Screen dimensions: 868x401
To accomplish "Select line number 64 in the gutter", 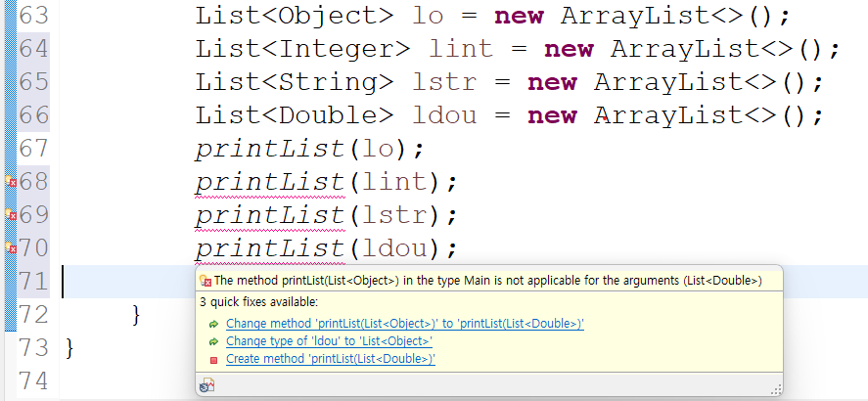I will 34,49.
